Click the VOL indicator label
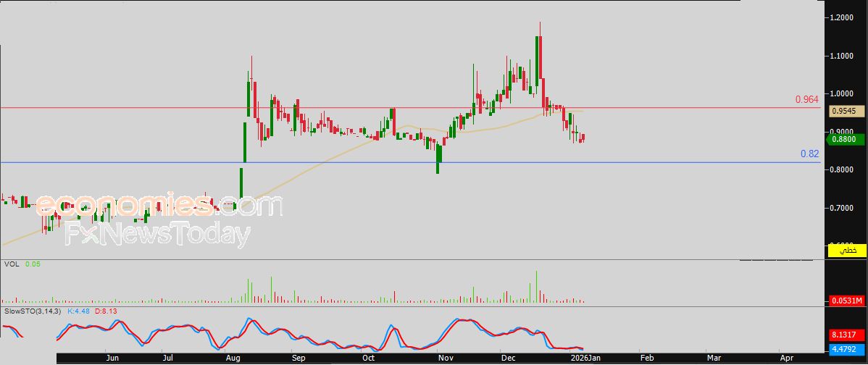The height and width of the screenshot is (365, 868). [11, 264]
